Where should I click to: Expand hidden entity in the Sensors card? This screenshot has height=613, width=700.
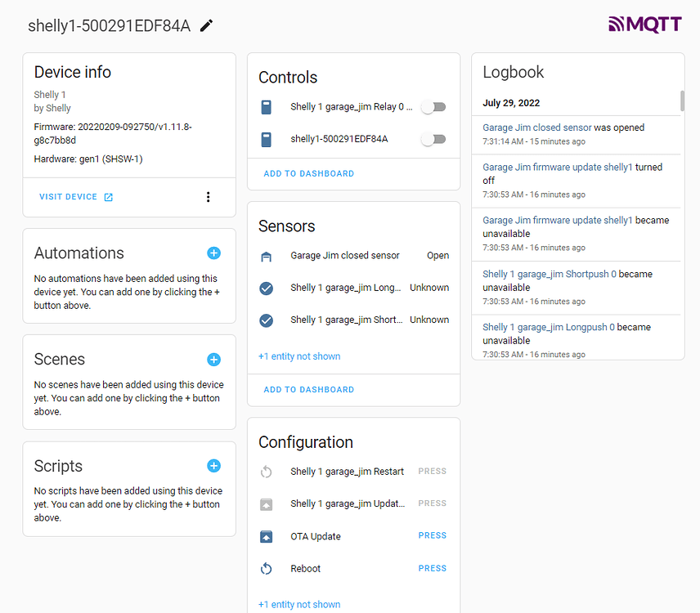coord(298,356)
